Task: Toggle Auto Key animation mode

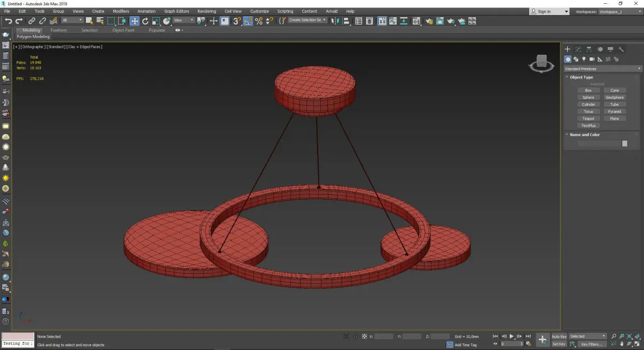Action: tap(559, 336)
